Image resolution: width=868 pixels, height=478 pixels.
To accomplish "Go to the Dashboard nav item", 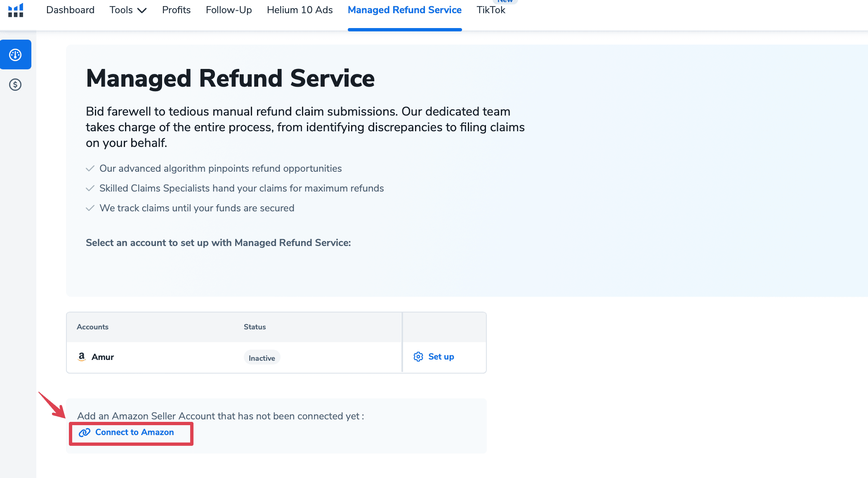I will [x=70, y=10].
